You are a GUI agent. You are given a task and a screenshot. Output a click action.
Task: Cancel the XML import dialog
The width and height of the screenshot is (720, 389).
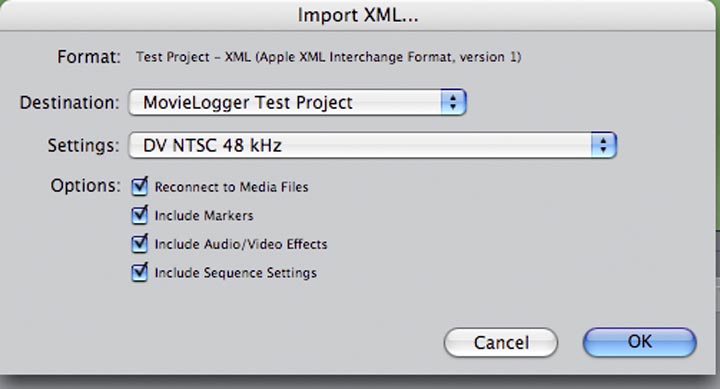(x=501, y=343)
